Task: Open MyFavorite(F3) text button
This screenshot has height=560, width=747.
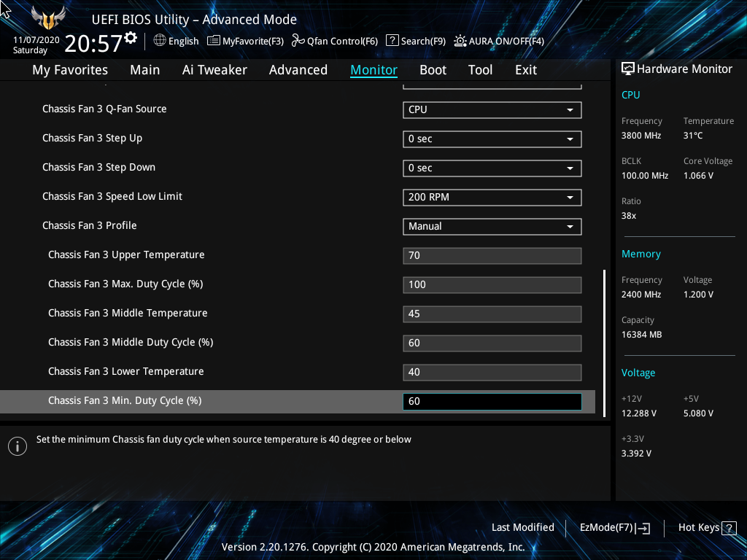Action: pos(253,42)
